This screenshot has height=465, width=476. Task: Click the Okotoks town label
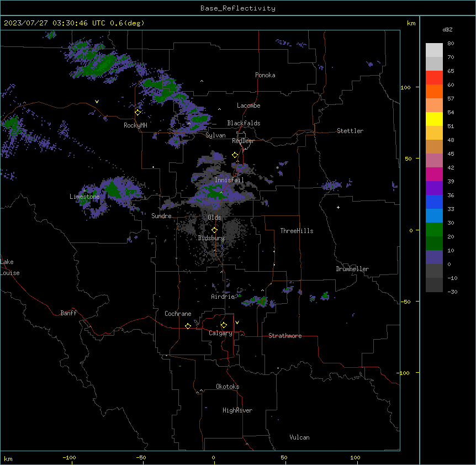228,387
